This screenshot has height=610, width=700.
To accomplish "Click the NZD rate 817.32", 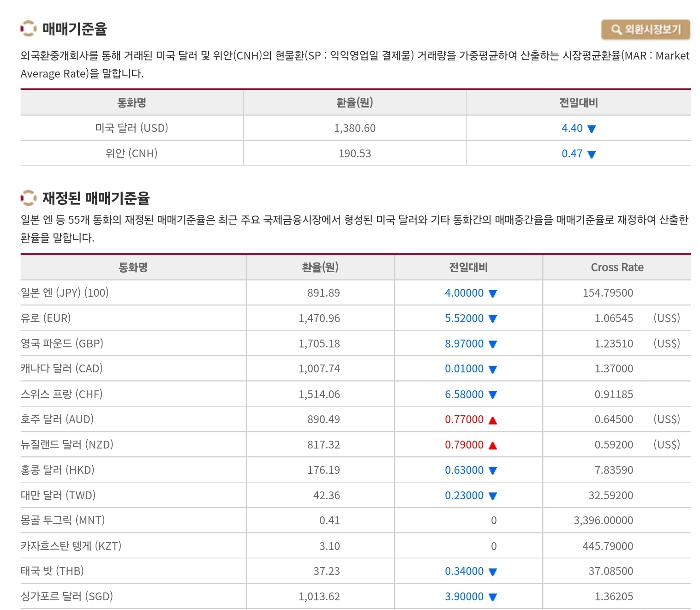I will point(323,445).
